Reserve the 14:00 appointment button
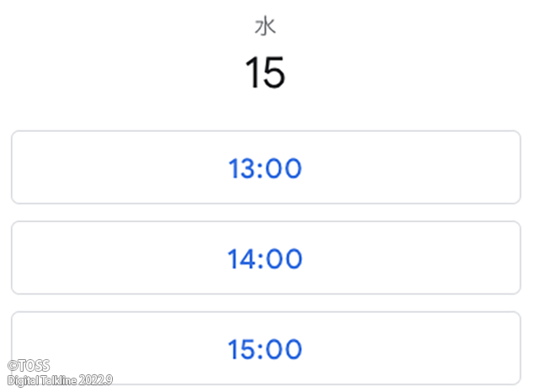The height and width of the screenshot is (392, 539). (x=265, y=258)
